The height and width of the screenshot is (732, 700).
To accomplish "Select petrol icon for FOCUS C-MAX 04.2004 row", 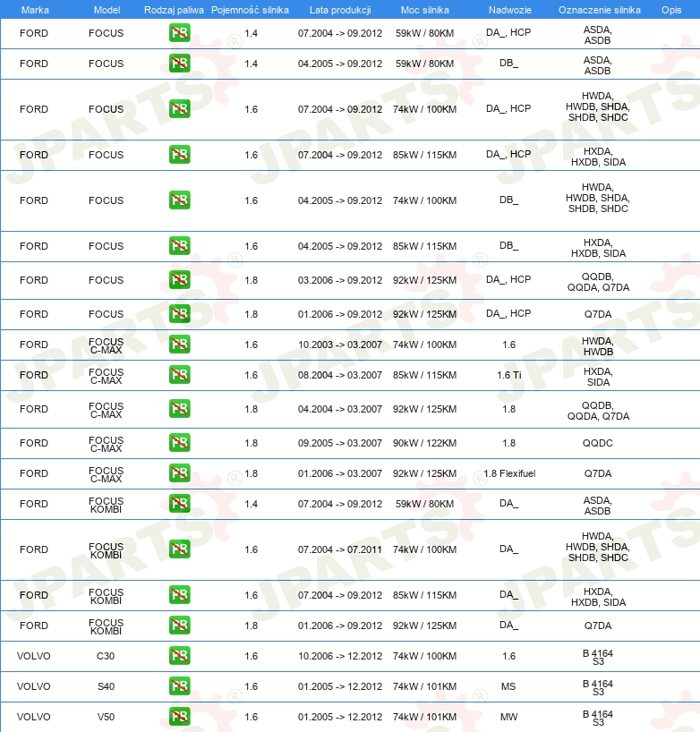I will pyautogui.click(x=179, y=408).
